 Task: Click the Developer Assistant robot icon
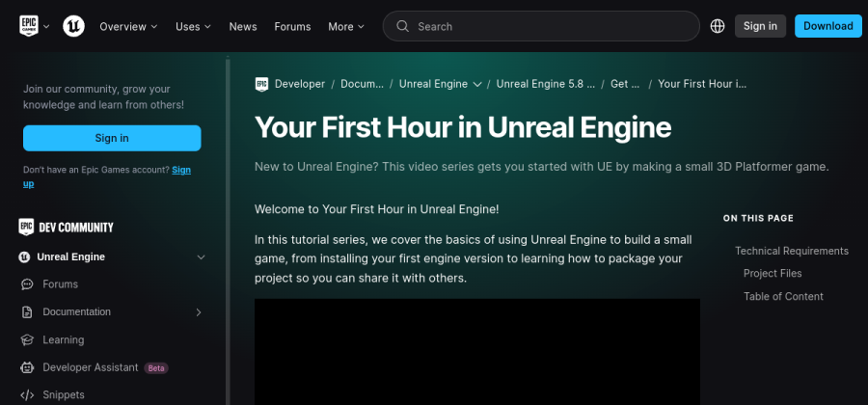point(27,367)
